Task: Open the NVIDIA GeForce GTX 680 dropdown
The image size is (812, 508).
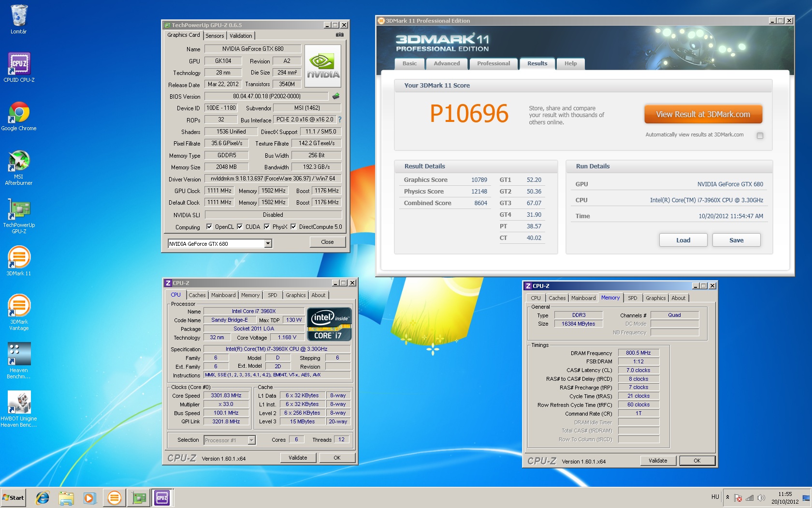Action: [x=268, y=243]
